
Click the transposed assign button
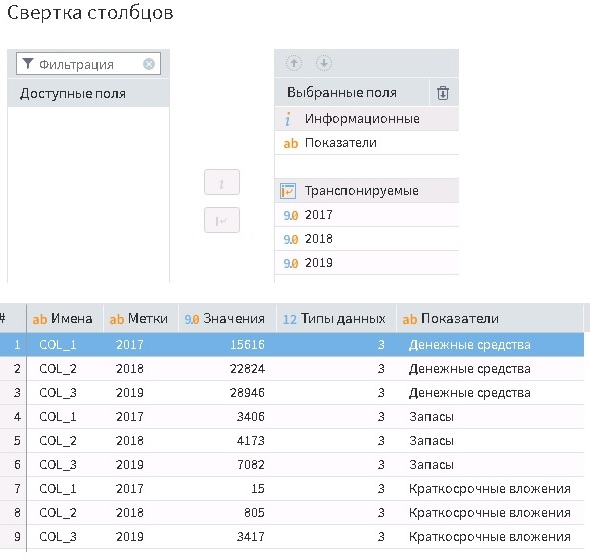coord(222,220)
